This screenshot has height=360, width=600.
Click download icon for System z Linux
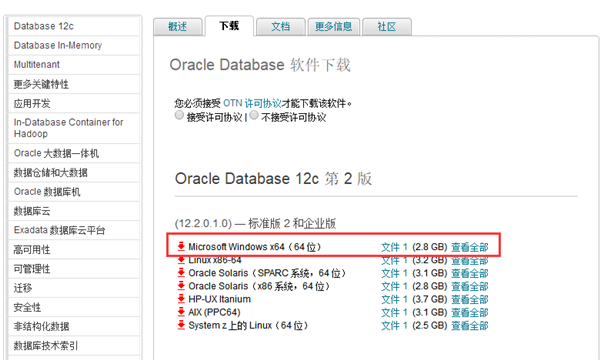181,325
